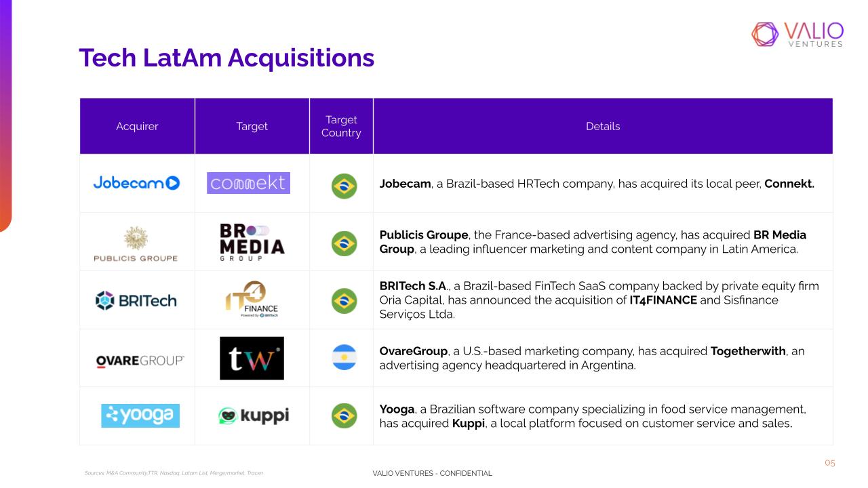This screenshot has height=488, width=868.
Task: Click the Tech LatAm Acquisitions title
Action: [x=226, y=58]
